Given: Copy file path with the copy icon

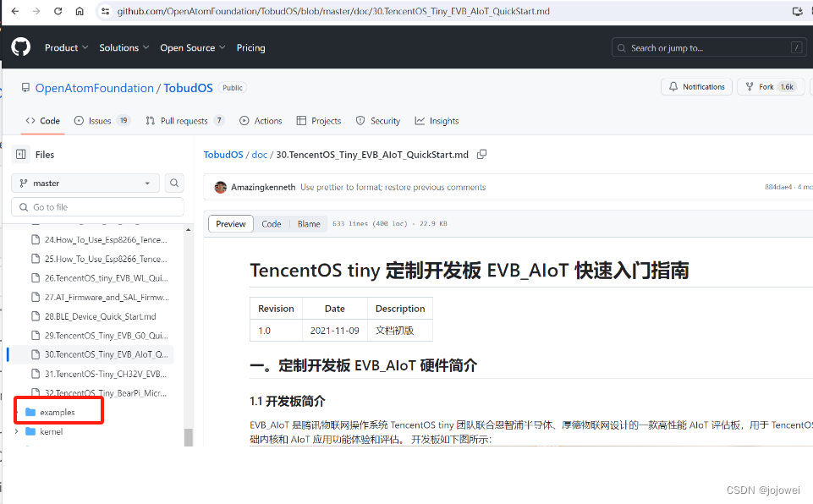Looking at the screenshot, I should pos(481,155).
